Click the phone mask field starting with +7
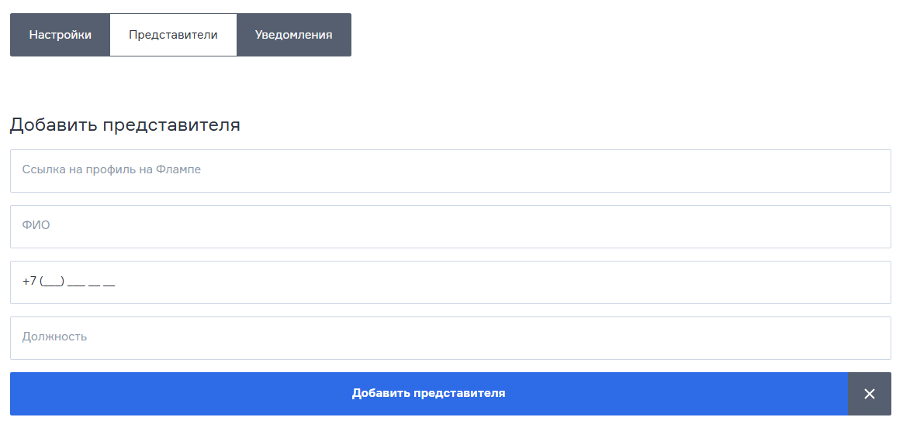This screenshot has height=424, width=904. pos(450,283)
